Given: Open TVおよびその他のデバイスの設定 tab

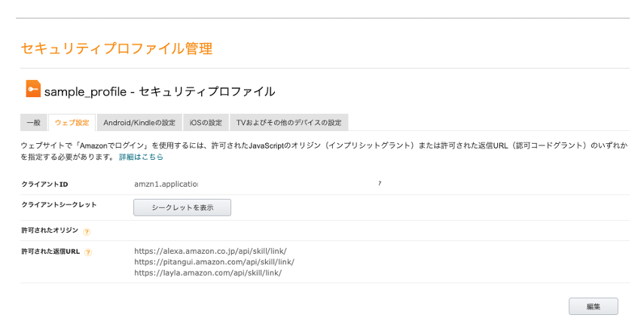Looking at the screenshot, I should click(x=288, y=123).
